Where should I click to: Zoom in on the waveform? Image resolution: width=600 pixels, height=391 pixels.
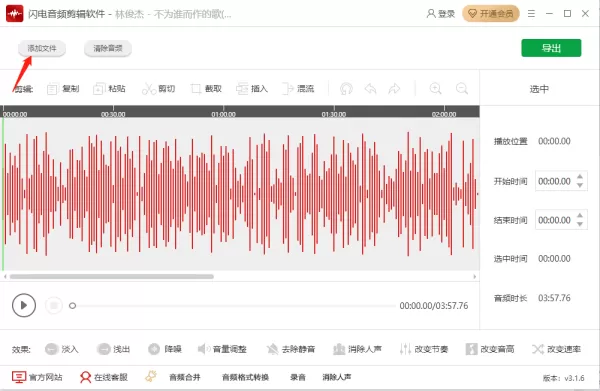[435, 89]
